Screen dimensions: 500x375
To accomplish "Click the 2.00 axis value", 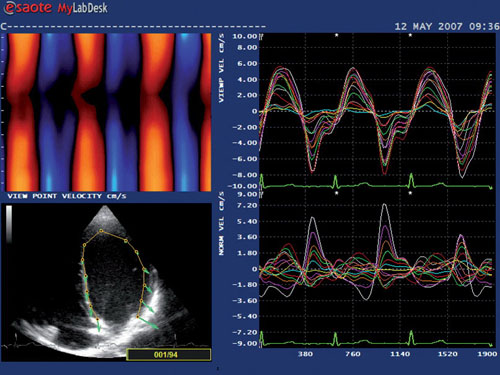I will (247, 95).
